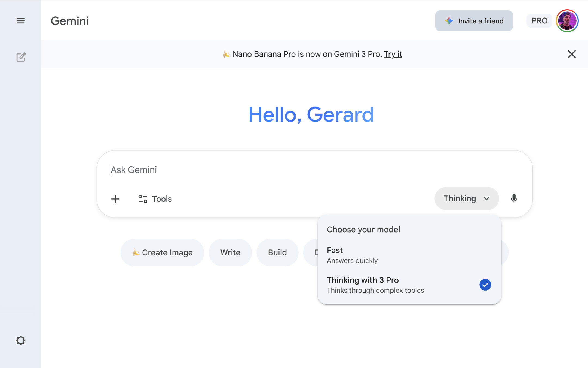Dismiss the Nano Banana Pro banner

point(572,54)
